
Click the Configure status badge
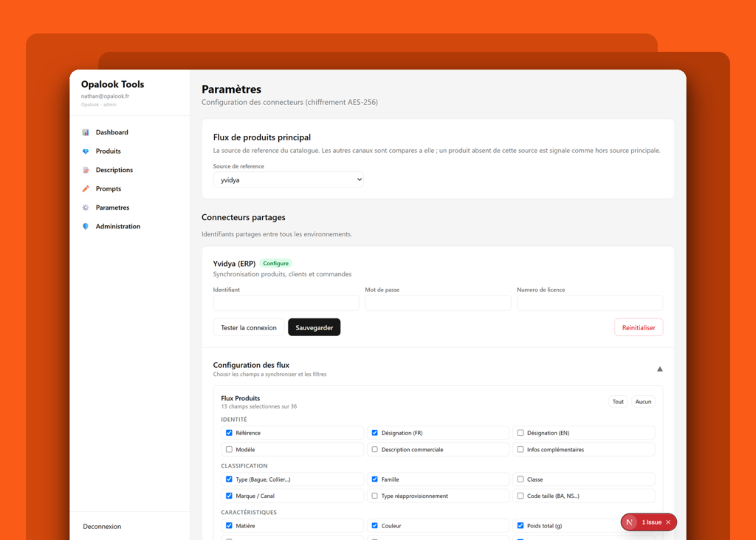276,264
